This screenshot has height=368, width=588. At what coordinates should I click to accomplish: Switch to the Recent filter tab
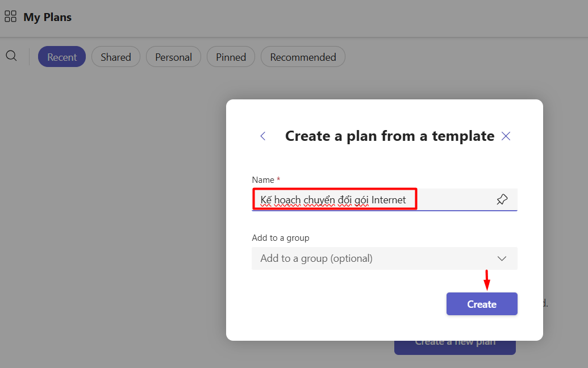[62, 57]
